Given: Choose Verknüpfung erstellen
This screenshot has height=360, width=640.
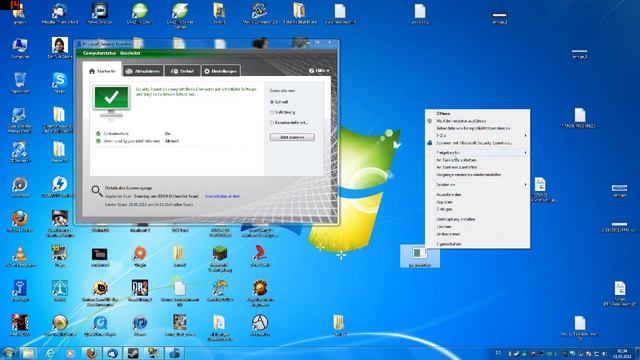Looking at the screenshot, I should pyautogui.click(x=477, y=219).
